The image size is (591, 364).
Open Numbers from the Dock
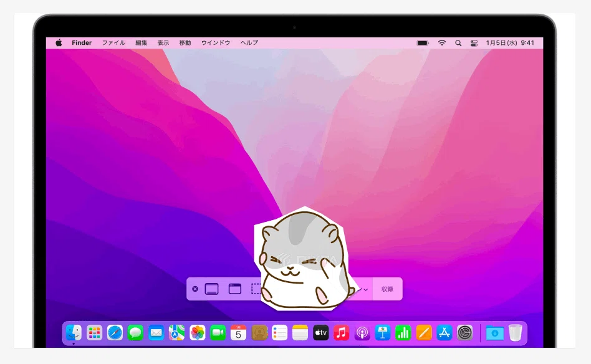pyautogui.click(x=403, y=333)
